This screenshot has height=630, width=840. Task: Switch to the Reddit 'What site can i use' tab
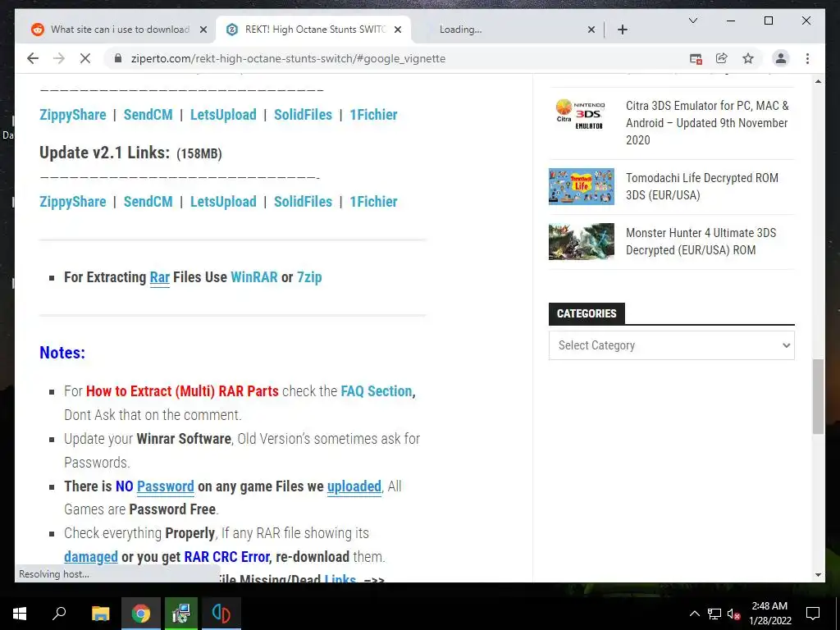pos(119,30)
